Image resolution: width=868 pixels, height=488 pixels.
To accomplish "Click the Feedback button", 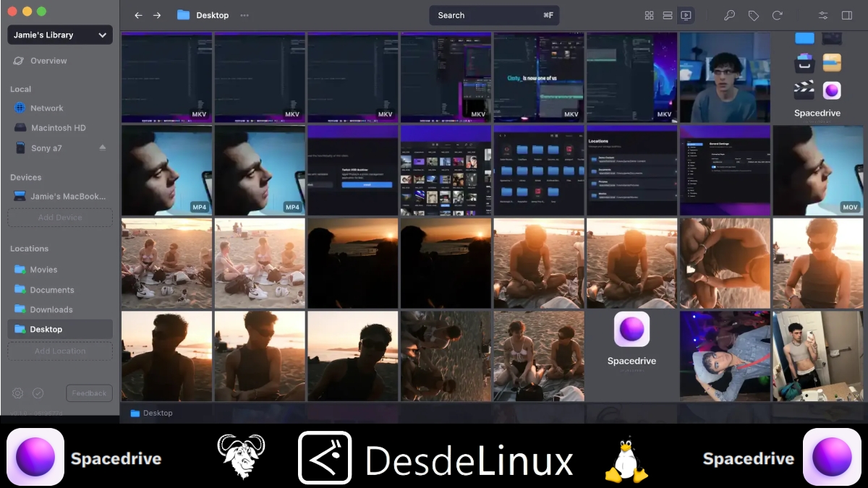I will click(89, 393).
